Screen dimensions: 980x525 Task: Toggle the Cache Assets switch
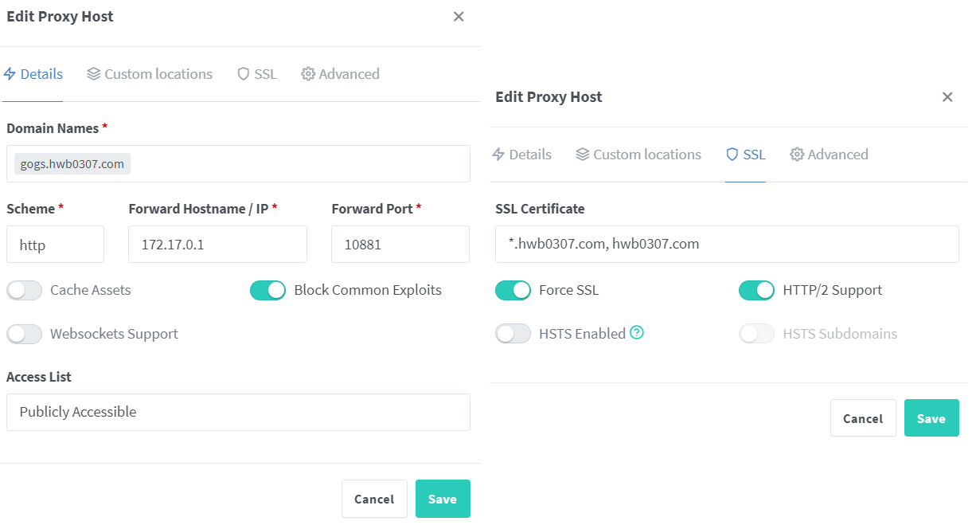coord(25,291)
